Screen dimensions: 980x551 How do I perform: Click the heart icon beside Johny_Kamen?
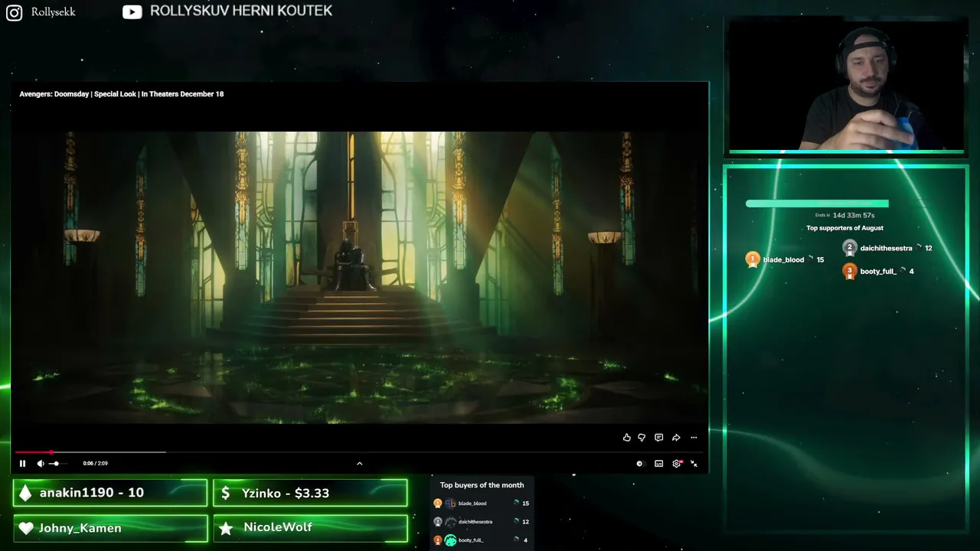pyautogui.click(x=26, y=528)
